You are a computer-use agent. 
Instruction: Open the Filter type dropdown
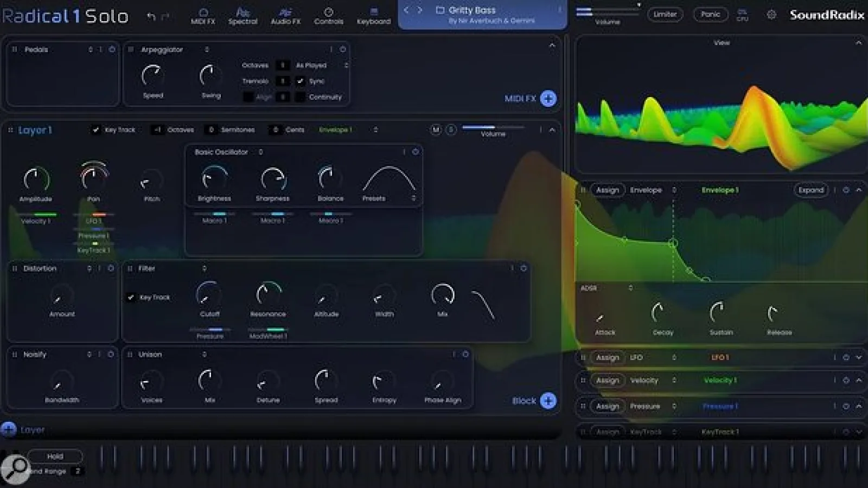(x=204, y=268)
